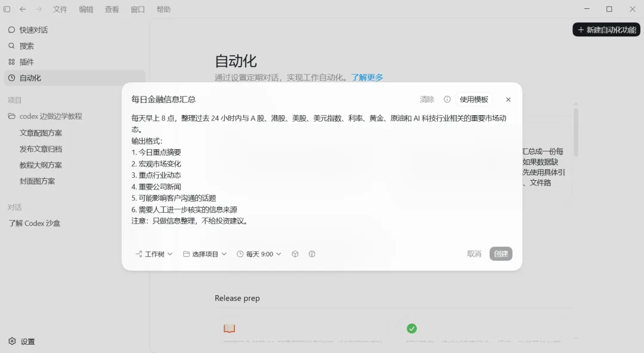The height and width of the screenshot is (353, 644).
Task: Click the line 5. 可能影响客户沟通的话题
Action: click(x=174, y=198)
